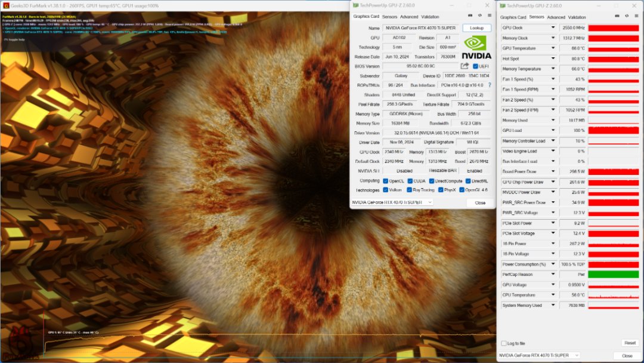Open GPU selector dropdown in Sensors window

[539, 355]
